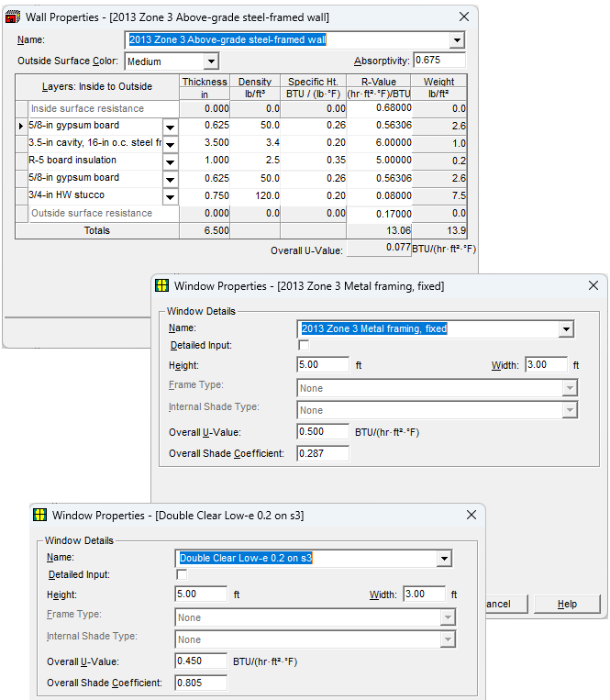Click the wall Name field text

(227, 39)
